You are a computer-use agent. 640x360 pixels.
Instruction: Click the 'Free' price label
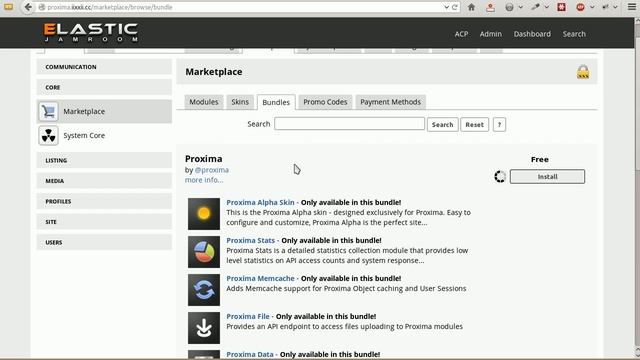(x=540, y=160)
